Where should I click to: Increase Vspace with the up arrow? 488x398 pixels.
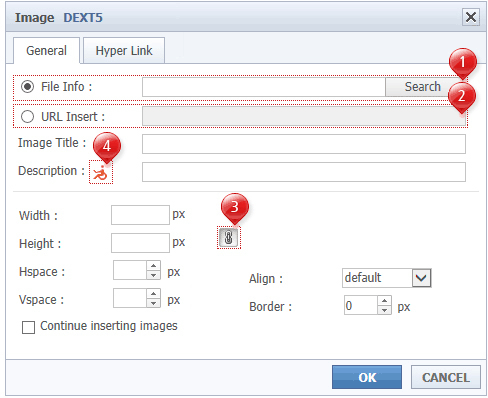coord(153,294)
